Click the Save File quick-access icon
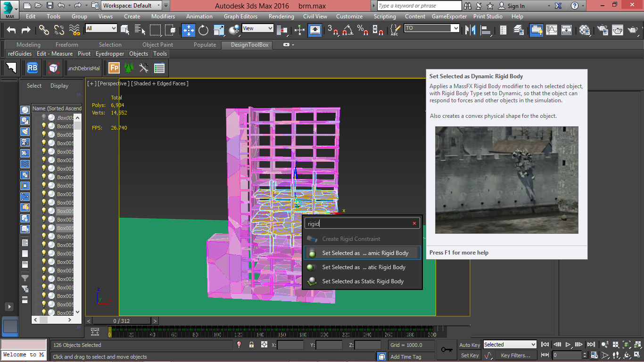Image resolution: width=644 pixels, height=362 pixels. [50, 6]
